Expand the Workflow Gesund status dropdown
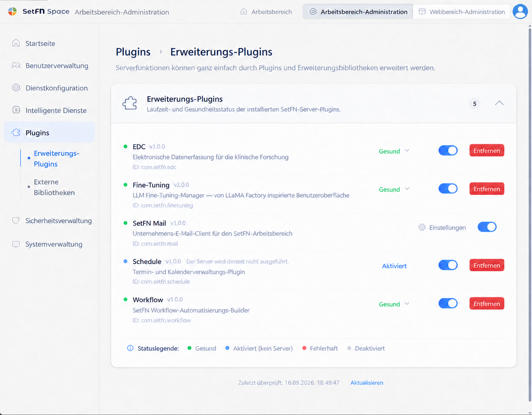The image size is (532, 415). (x=394, y=304)
